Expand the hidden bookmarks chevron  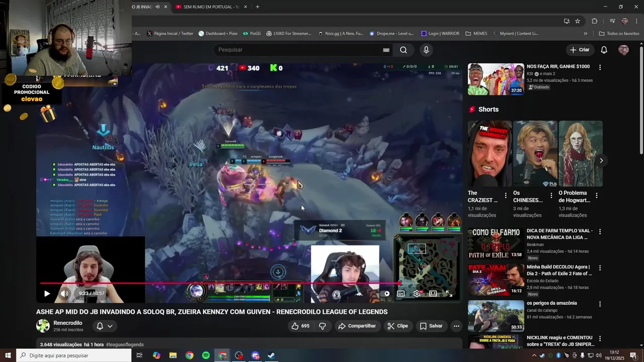pyautogui.click(x=585, y=34)
